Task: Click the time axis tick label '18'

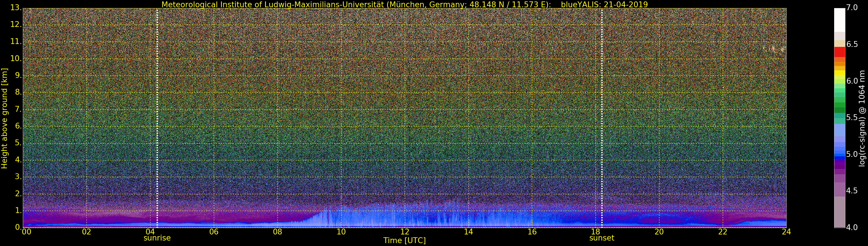Action: pyautogui.click(x=596, y=232)
